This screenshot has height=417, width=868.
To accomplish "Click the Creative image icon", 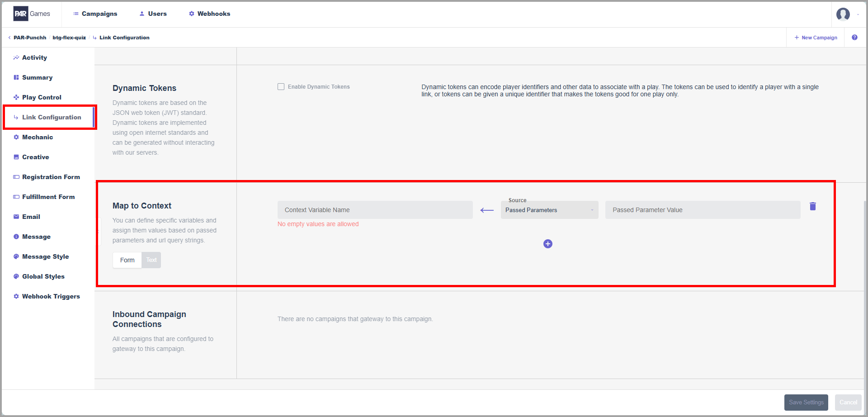I will tap(16, 157).
